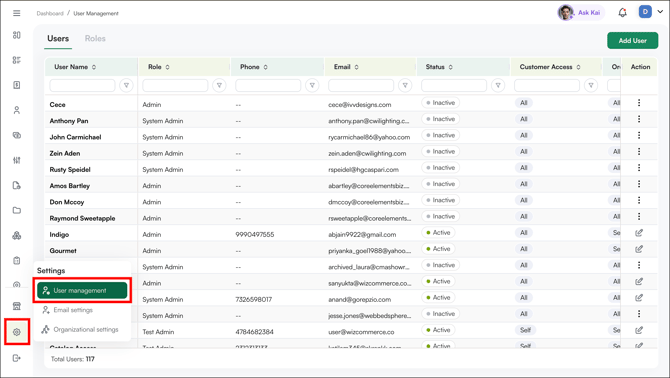Click the Active status badge for Indigo
The image size is (670, 378).
click(x=438, y=233)
